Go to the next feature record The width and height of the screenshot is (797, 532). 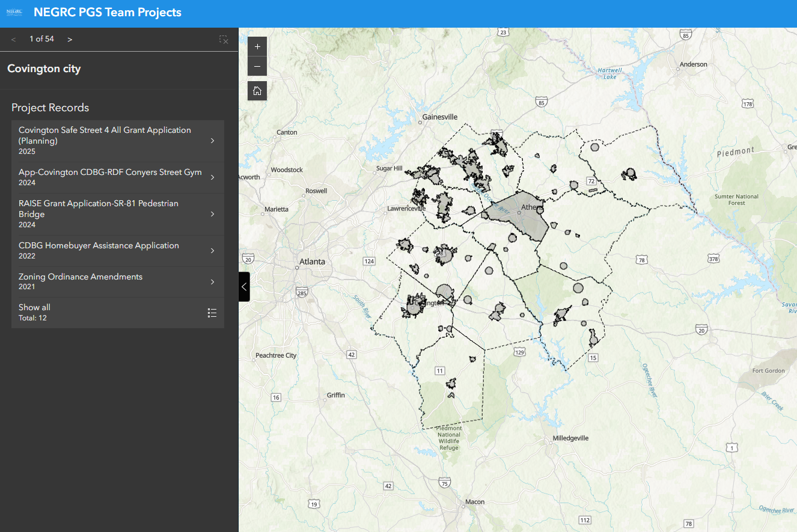click(70, 39)
